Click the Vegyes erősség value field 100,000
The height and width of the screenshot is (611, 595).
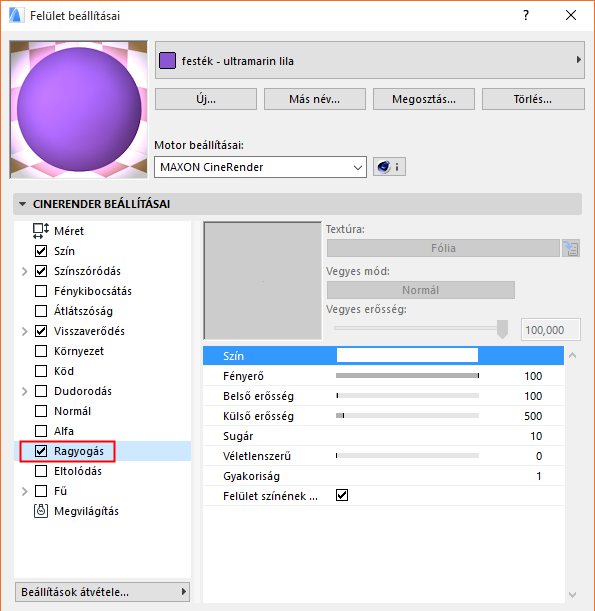pyautogui.click(x=551, y=330)
